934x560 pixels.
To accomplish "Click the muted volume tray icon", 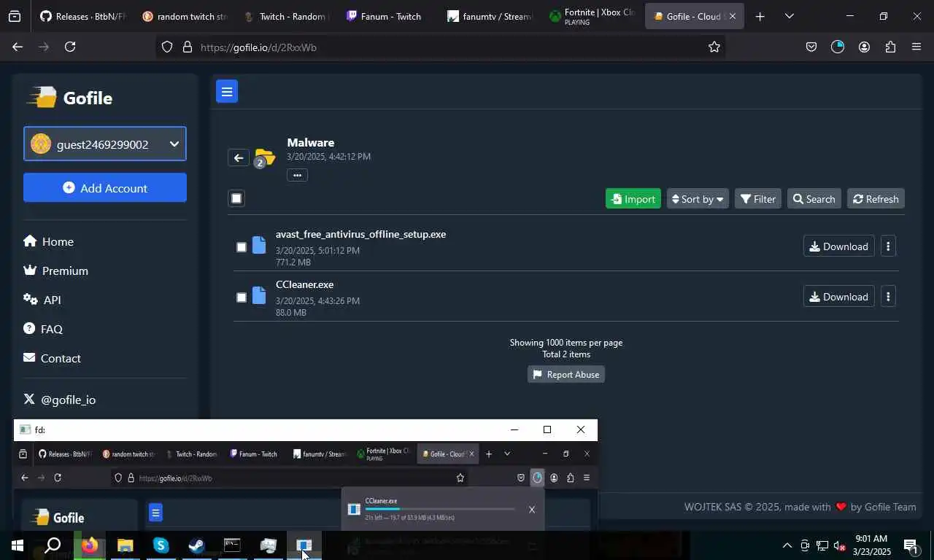I will 840,545.
